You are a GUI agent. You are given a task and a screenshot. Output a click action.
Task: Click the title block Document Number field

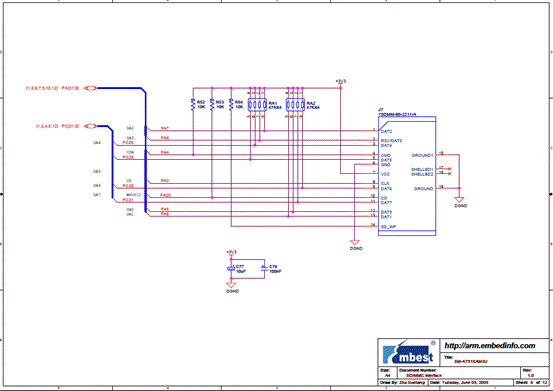pos(459,373)
